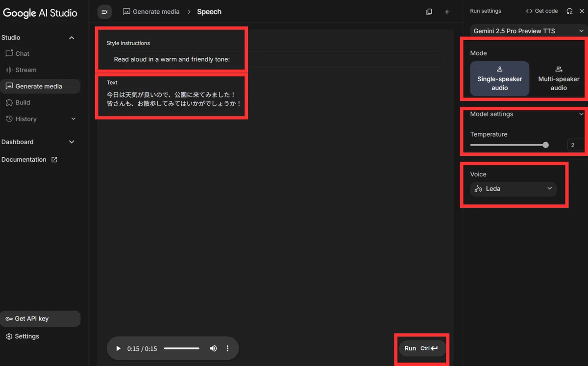Click the Build icon in sidebar
588x366 pixels.
tap(9, 102)
